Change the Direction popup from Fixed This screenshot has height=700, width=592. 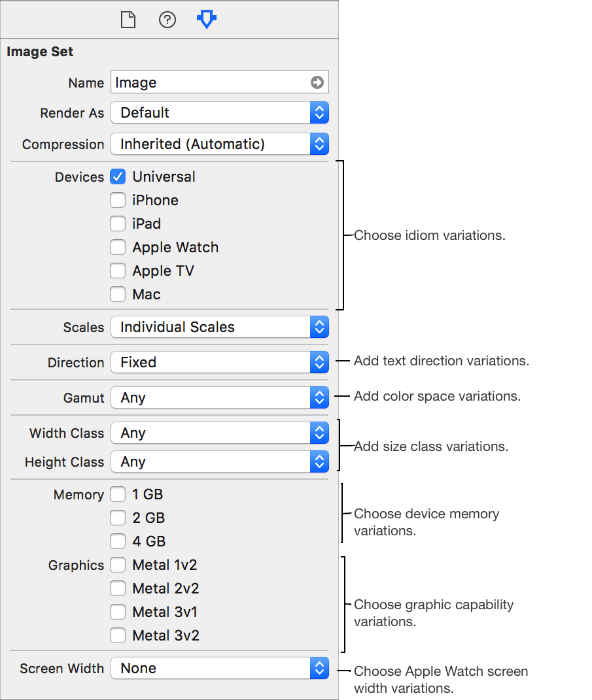(x=220, y=362)
